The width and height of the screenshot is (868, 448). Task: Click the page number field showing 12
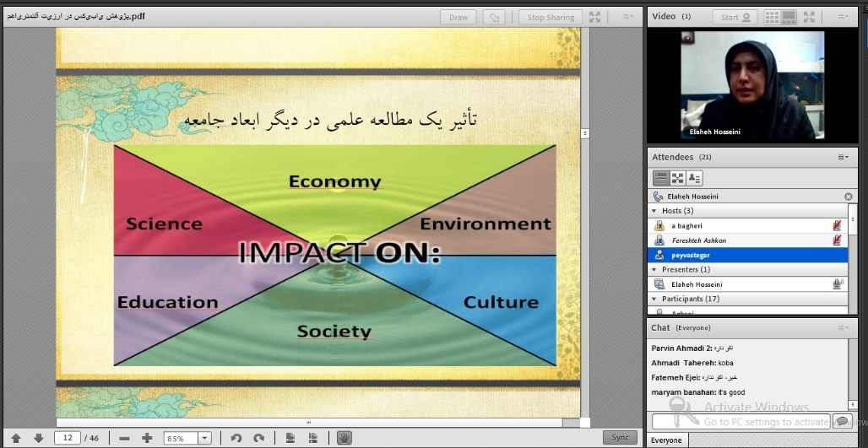[x=68, y=438]
